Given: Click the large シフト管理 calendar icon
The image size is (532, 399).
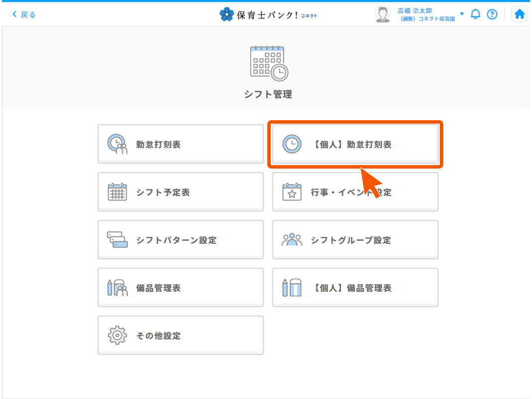Looking at the screenshot, I should point(268,63).
